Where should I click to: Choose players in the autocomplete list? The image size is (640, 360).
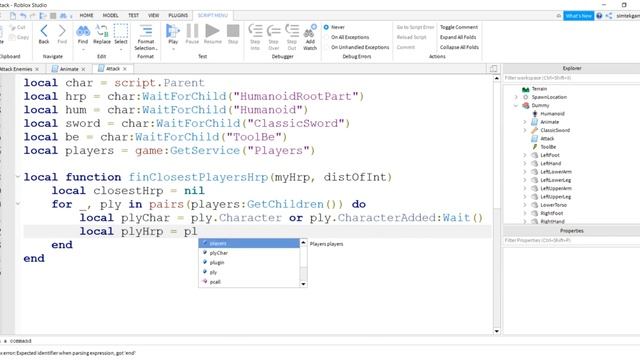click(x=249, y=243)
